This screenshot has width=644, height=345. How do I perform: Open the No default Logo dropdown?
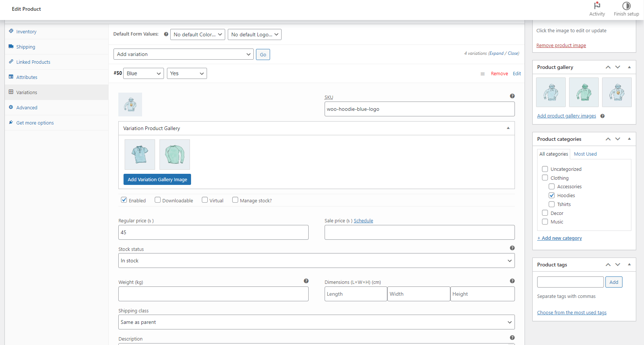[254, 34]
